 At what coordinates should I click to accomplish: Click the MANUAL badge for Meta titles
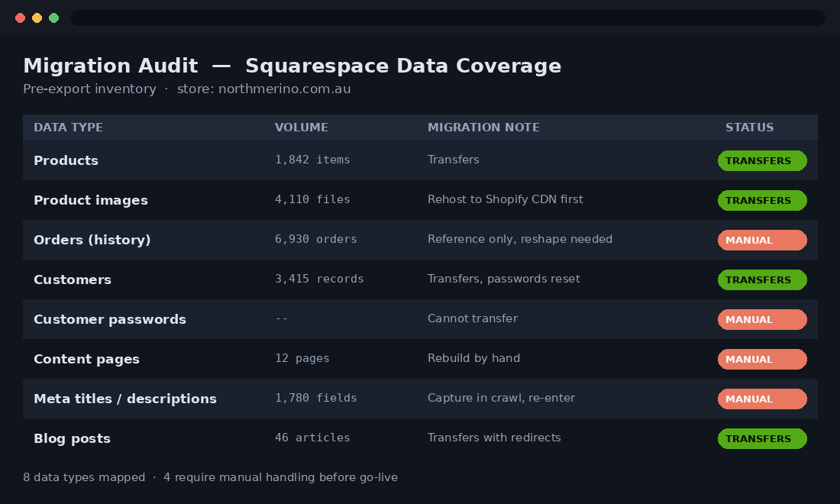coord(762,399)
